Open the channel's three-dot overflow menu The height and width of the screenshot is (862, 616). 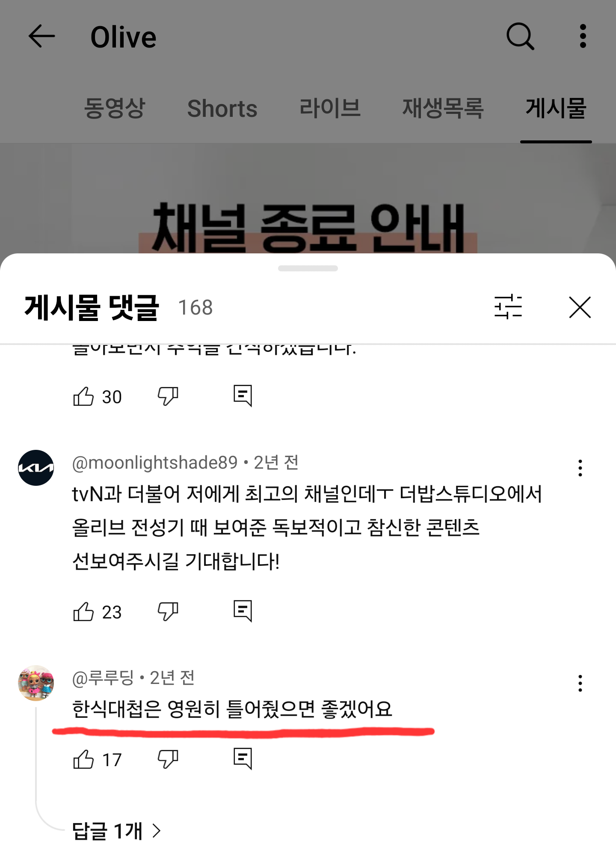[583, 36]
